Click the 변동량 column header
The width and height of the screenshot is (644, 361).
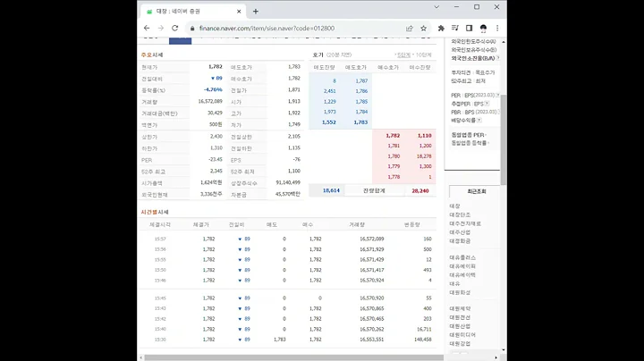(412, 225)
